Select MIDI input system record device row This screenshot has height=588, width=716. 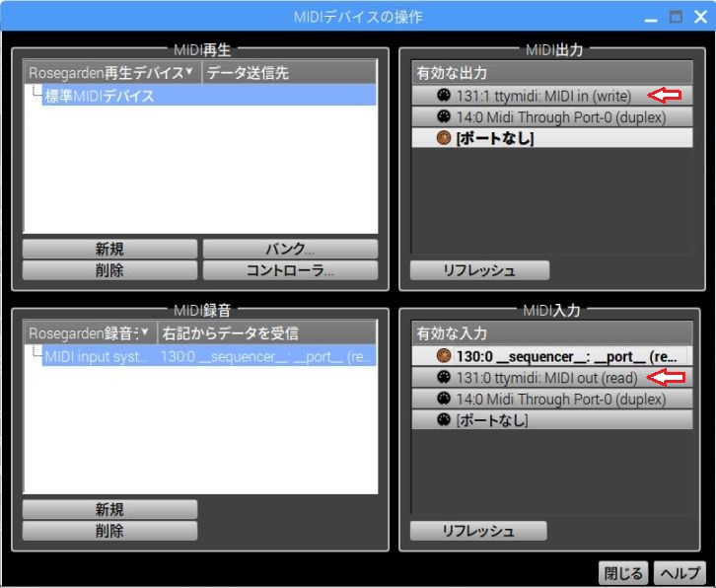pos(209,356)
